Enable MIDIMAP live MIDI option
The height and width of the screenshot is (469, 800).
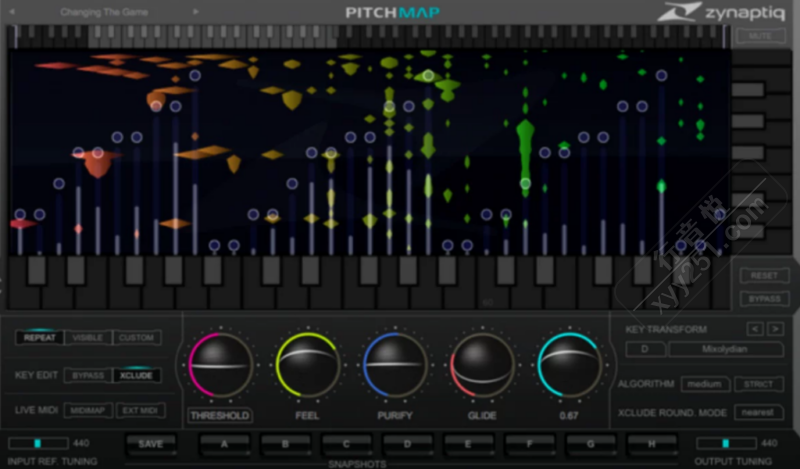click(88, 410)
